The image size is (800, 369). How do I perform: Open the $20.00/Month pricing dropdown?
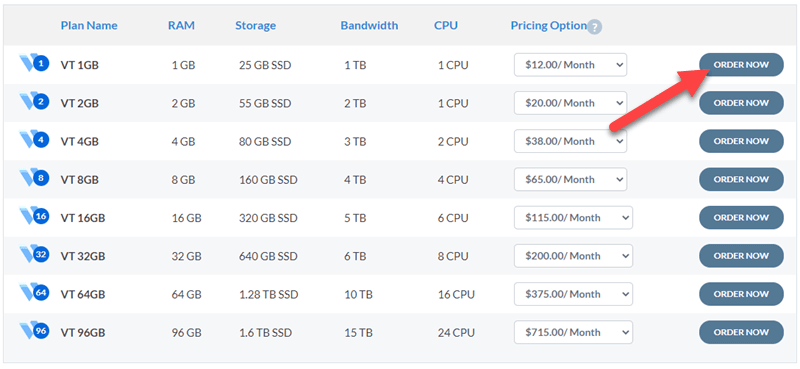click(x=570, y=103)
